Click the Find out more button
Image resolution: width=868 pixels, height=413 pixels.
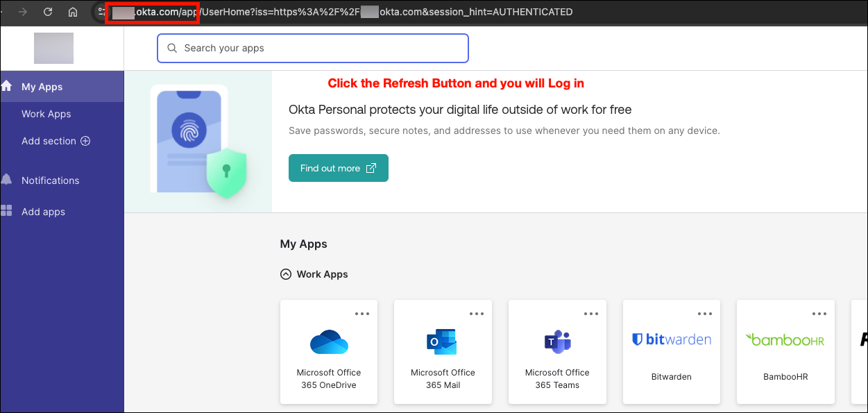coord(338,168)
